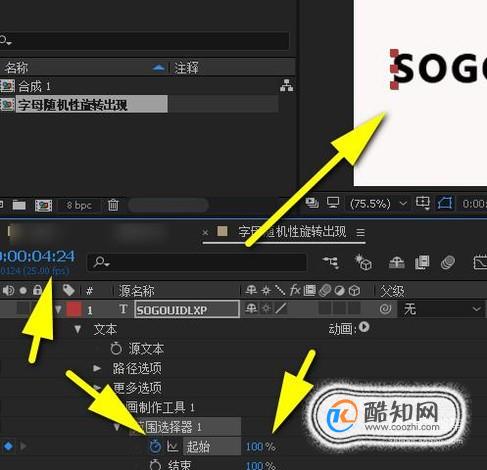
Task: Open composition mini-flowchart icon in timeline
Action: point(331,263)
